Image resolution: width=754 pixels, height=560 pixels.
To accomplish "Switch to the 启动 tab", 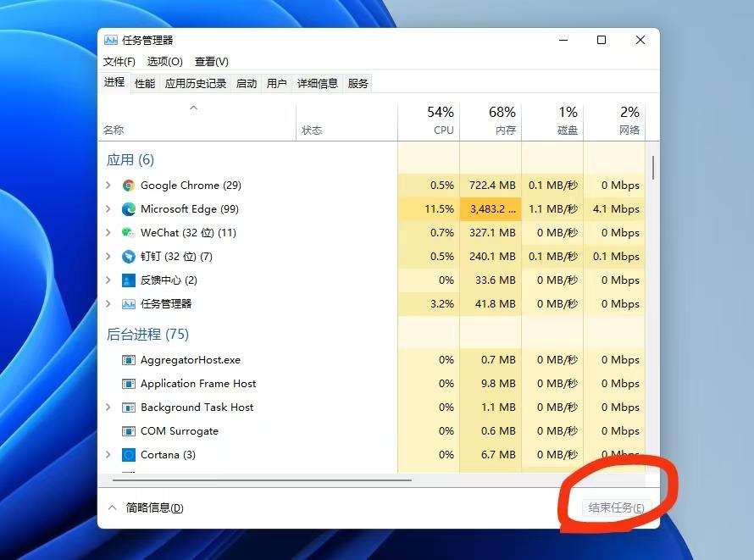I will 247,84.
